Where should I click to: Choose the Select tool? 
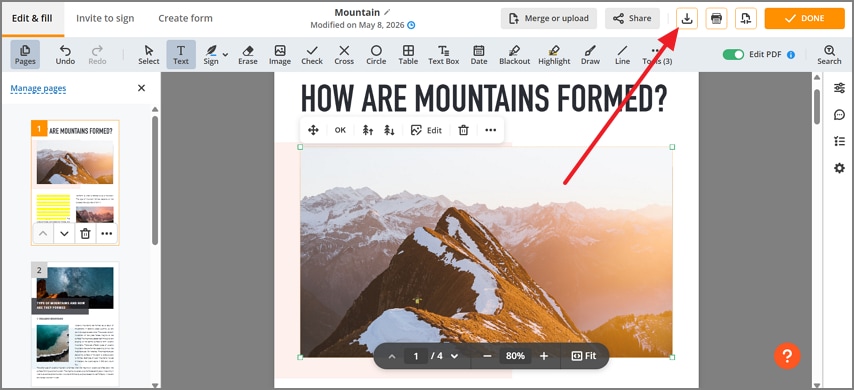point(149,54)
